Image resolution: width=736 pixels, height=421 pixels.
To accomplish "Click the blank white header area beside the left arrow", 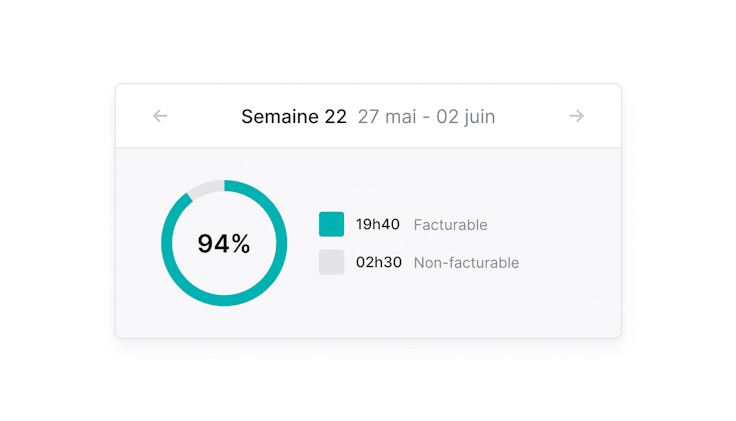I will [x=200, y=116].
